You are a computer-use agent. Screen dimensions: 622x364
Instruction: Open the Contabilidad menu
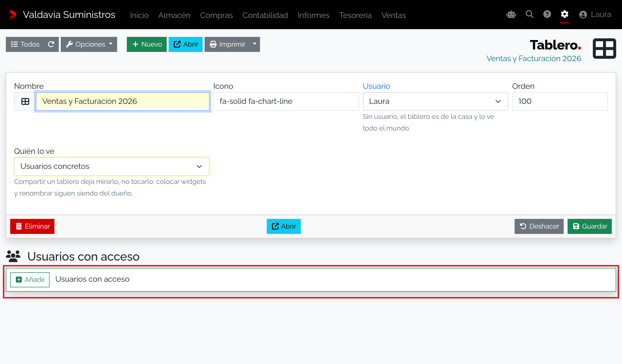click(x=265, y=15)
